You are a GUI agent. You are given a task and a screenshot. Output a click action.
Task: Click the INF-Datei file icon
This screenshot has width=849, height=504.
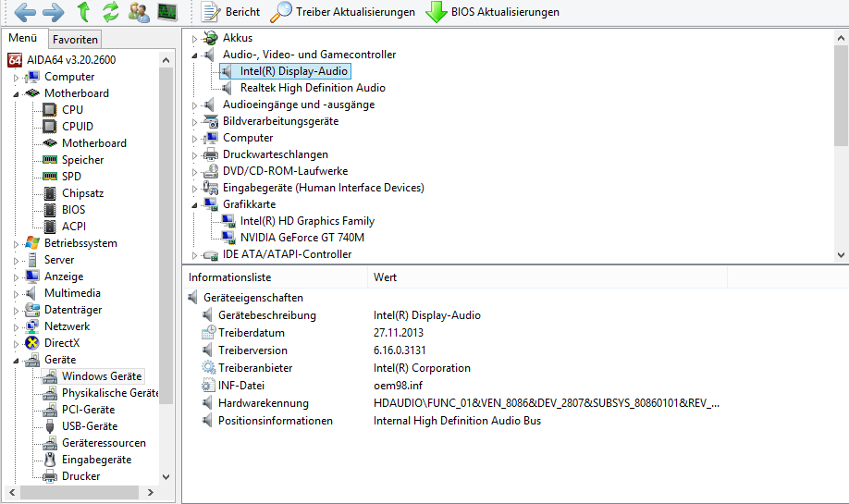(x=208, y=386)
